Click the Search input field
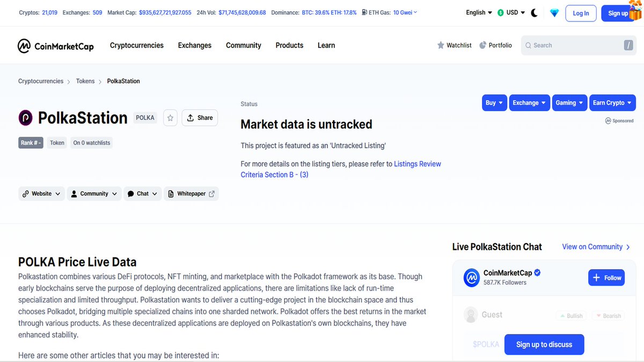The image size is (644, 362). [577, 46]
